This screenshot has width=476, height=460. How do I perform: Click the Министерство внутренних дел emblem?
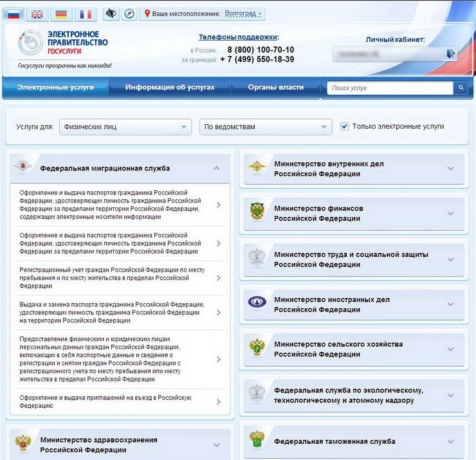(257, 167)
